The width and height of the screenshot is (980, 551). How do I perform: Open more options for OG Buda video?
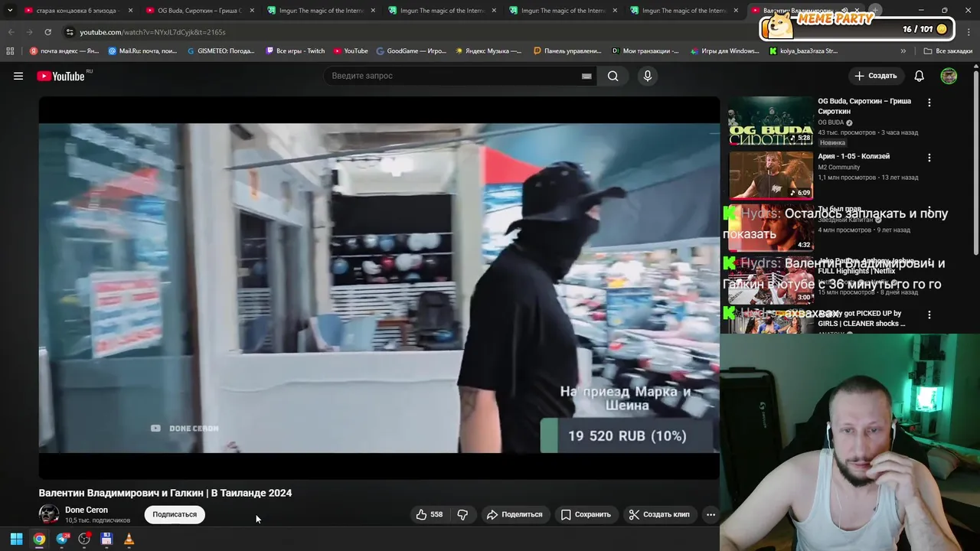929,103
